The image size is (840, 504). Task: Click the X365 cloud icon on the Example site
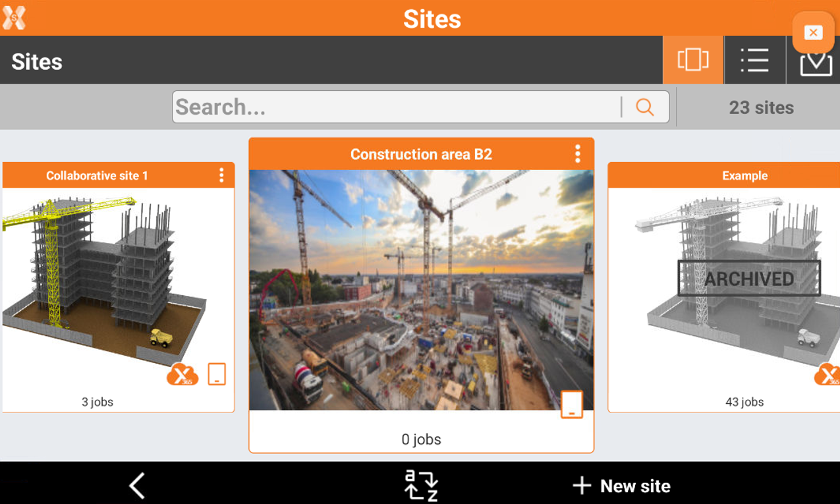point(827,374)
